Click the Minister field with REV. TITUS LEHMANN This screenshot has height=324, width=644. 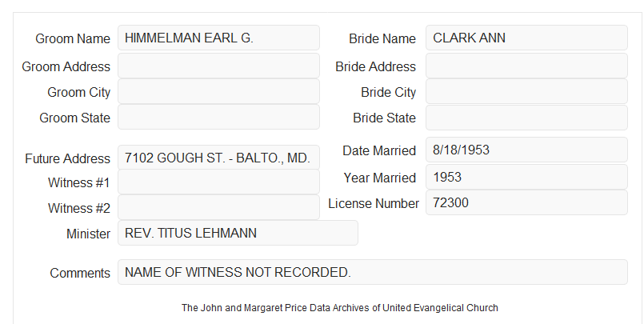(x=238, y=233)
